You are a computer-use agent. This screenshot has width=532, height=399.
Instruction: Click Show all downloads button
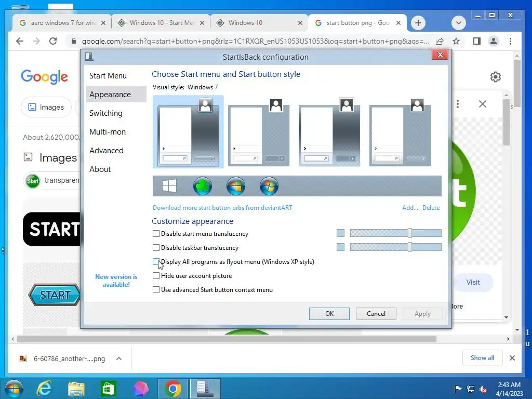[x=482, y=358]
